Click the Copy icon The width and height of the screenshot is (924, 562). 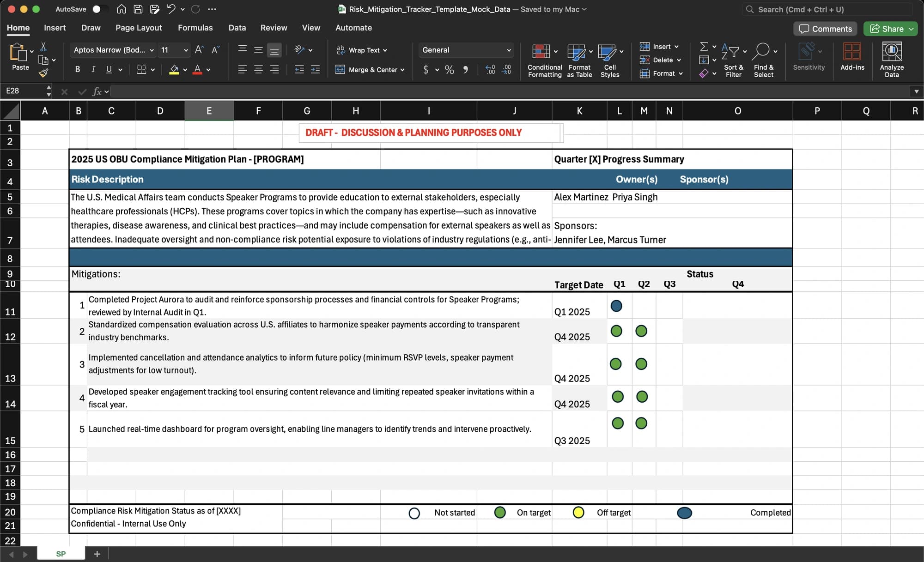pyautogui.click(x=43, y=60)
